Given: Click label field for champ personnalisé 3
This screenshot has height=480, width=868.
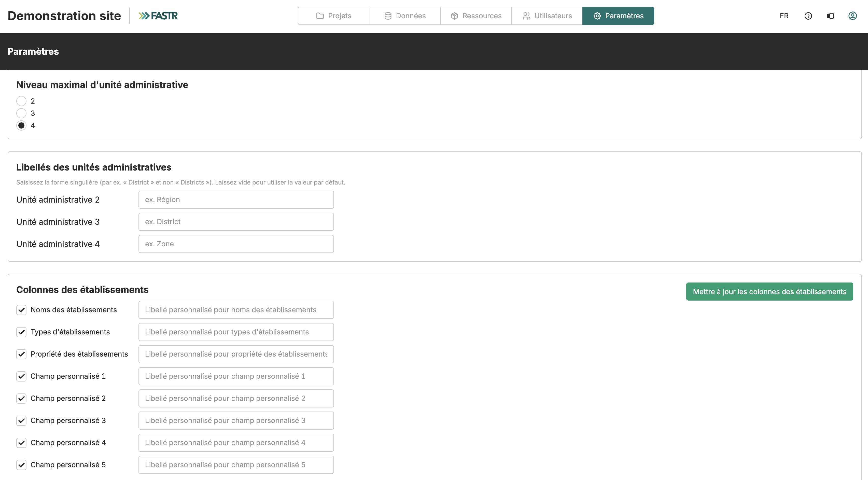Looking at the screenshot, I should pos(236,420).
